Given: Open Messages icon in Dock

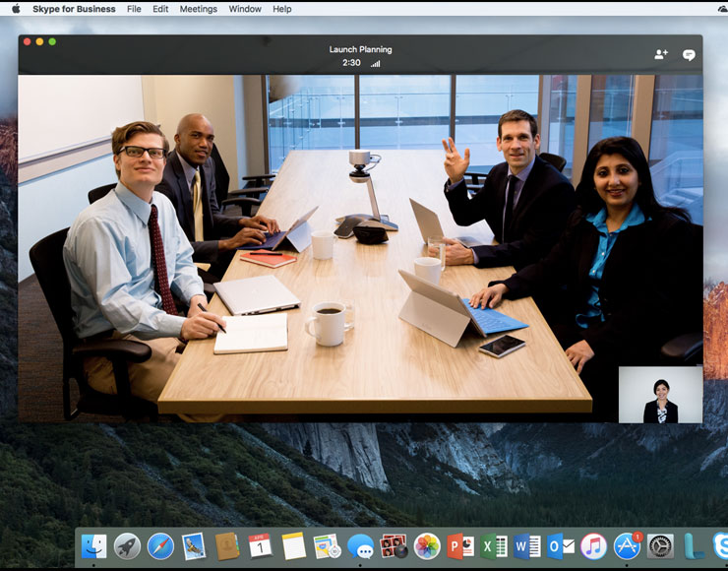Looking at the screenshot, I should pos(361,546).
